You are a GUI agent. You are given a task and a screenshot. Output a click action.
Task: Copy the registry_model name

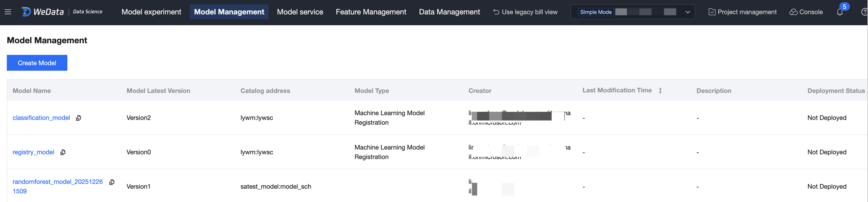tap(63, 152)
